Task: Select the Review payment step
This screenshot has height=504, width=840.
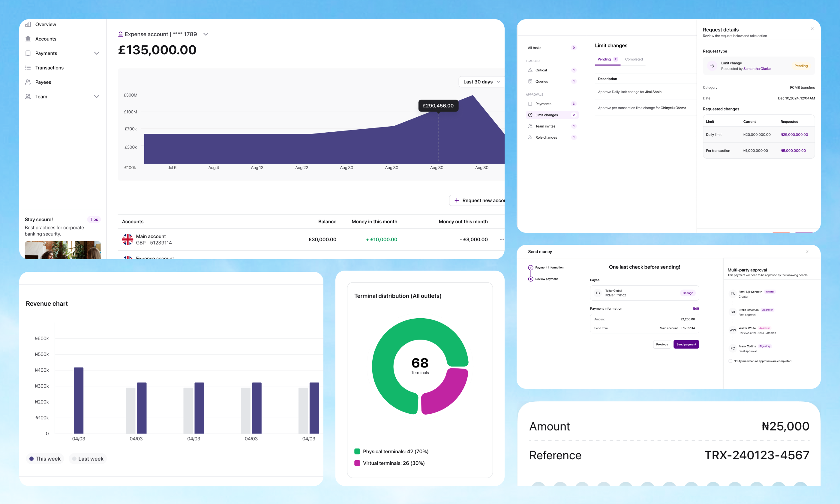Action: (543, 279)
